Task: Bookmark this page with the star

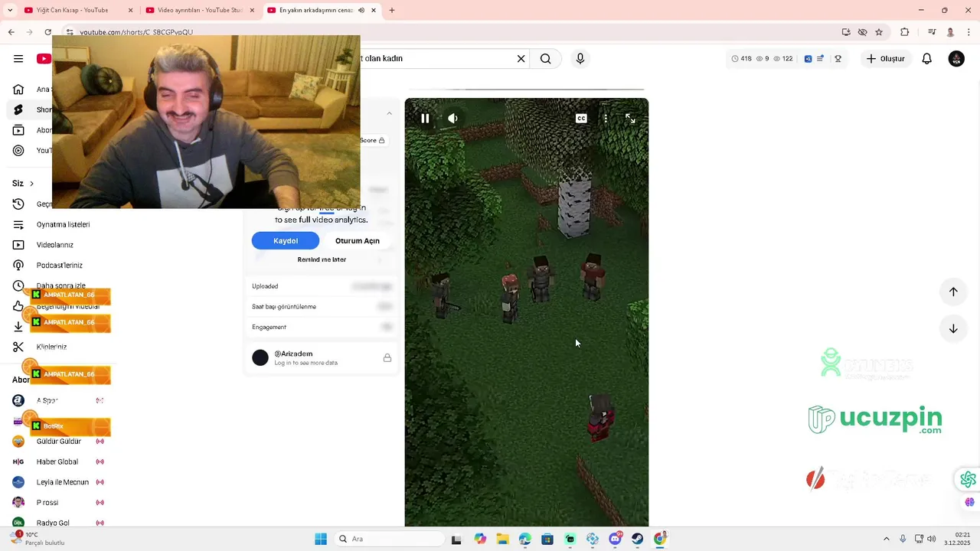Action: (x=879, y=32)
